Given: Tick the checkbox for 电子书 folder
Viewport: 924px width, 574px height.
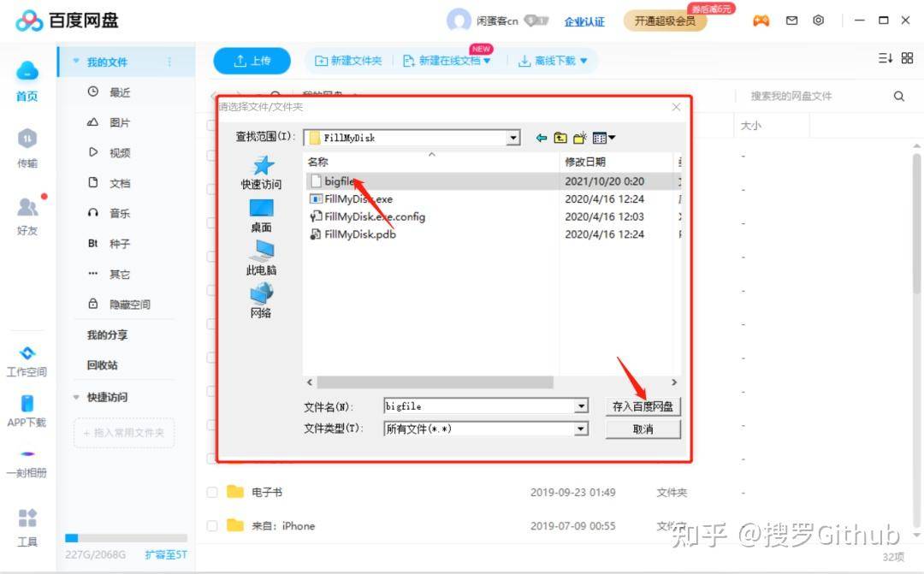Looking at the screenshot, I should click(x=212, y=492).
